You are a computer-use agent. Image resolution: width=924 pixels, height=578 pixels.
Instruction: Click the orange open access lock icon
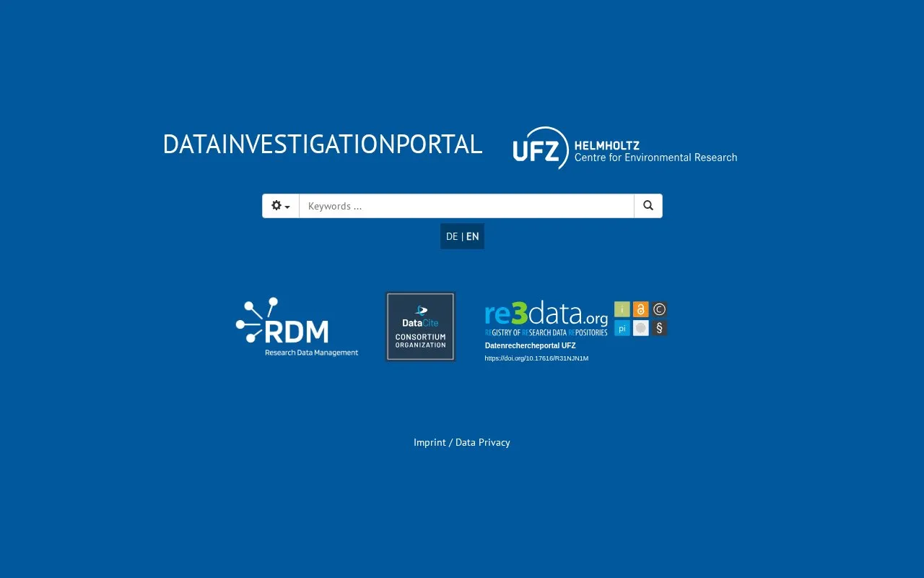pos(641,309)
